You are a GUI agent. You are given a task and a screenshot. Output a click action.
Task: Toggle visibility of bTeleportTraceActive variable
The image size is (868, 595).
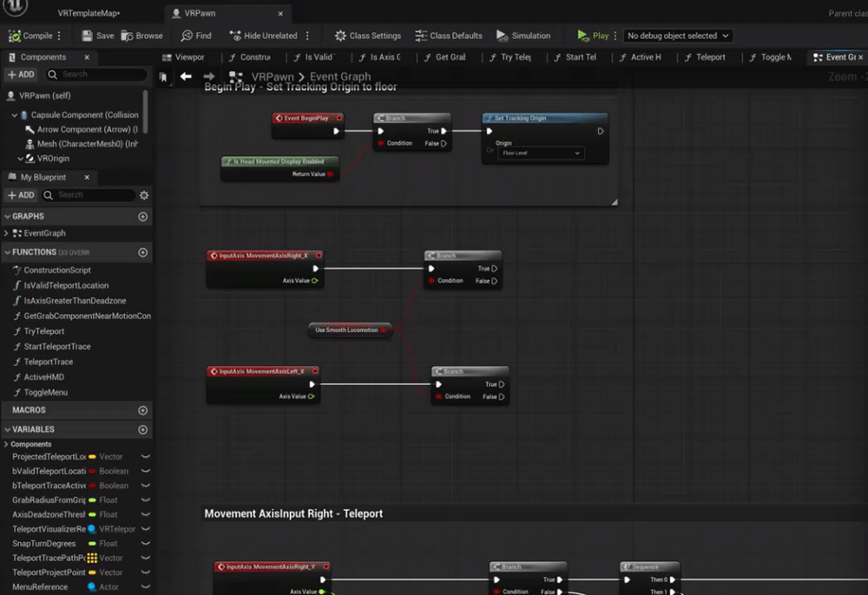pyautogui.click(x=146, y=486)
